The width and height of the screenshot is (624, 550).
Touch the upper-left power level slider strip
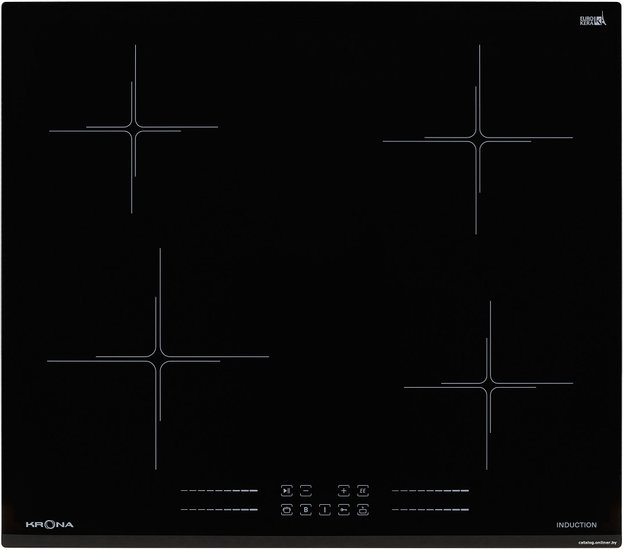(219, 491)
